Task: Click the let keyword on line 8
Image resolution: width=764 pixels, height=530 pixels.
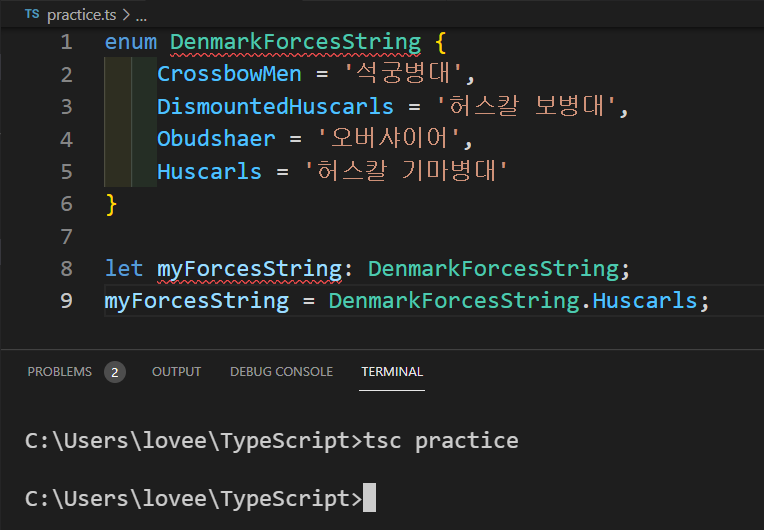Action: [x=124, y=268]
